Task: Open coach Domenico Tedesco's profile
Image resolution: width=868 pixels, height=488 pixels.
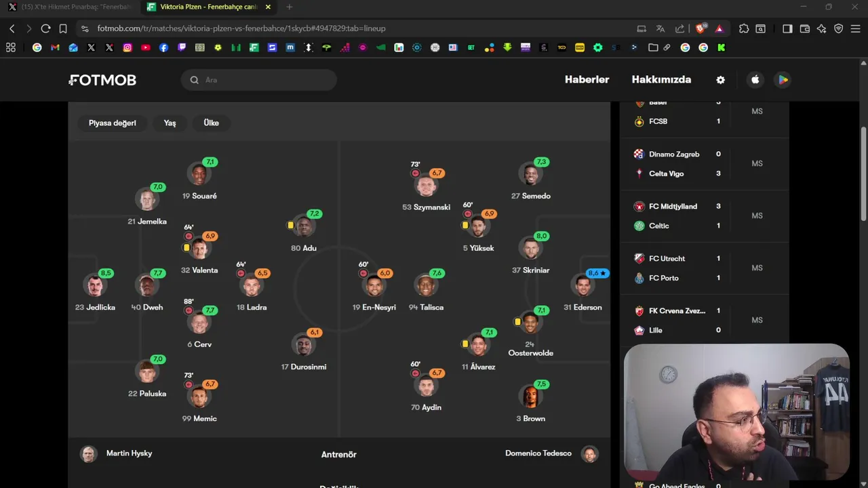Action: [x=551, y=453]
